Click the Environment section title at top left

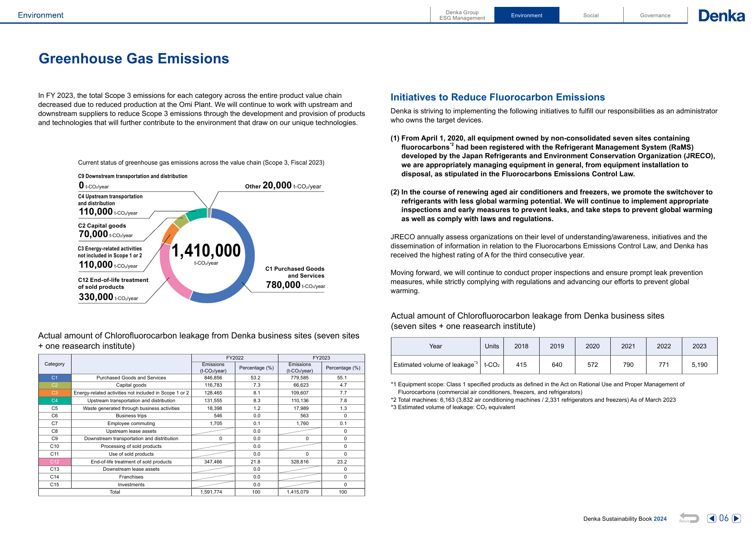pos(41,15)
